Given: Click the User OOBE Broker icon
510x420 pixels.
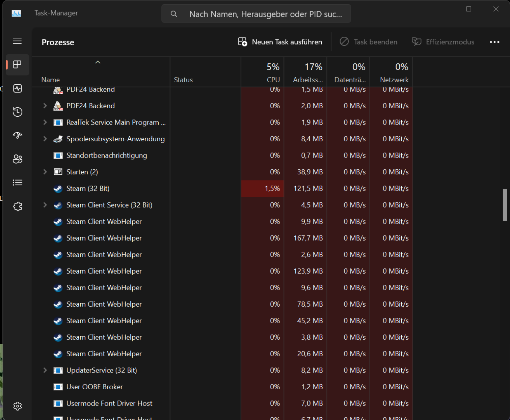Looking at the screenshot, I should pyautogui.click(x=58, y=387).
